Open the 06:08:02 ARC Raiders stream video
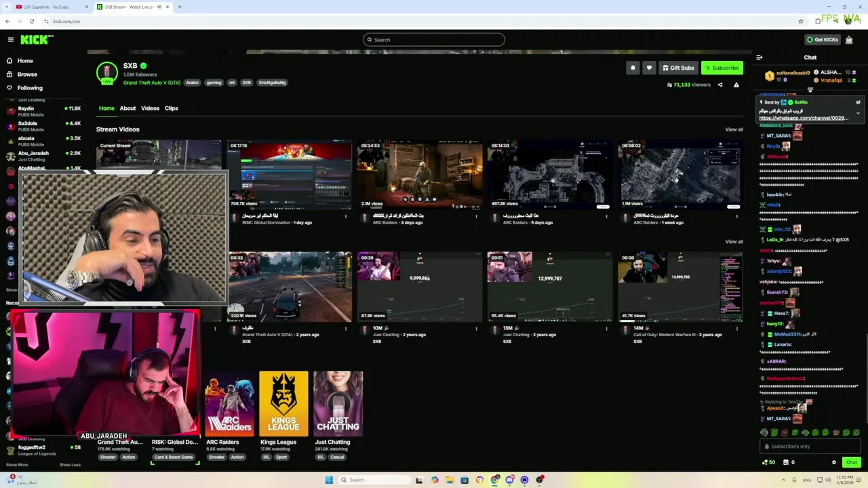The image size is (868, 488). [x=680, y=174]
